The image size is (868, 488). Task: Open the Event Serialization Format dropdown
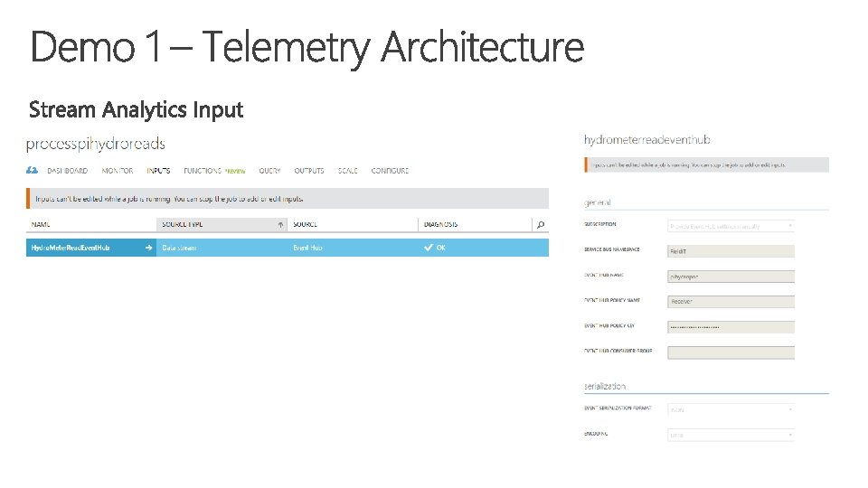click(x=731, y=409)
